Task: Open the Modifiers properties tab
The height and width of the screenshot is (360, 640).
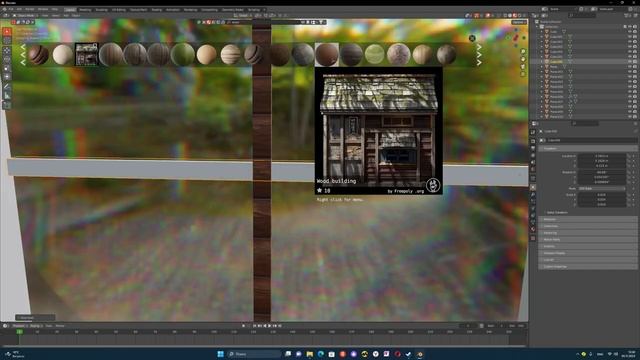Action: coord(533,195)
